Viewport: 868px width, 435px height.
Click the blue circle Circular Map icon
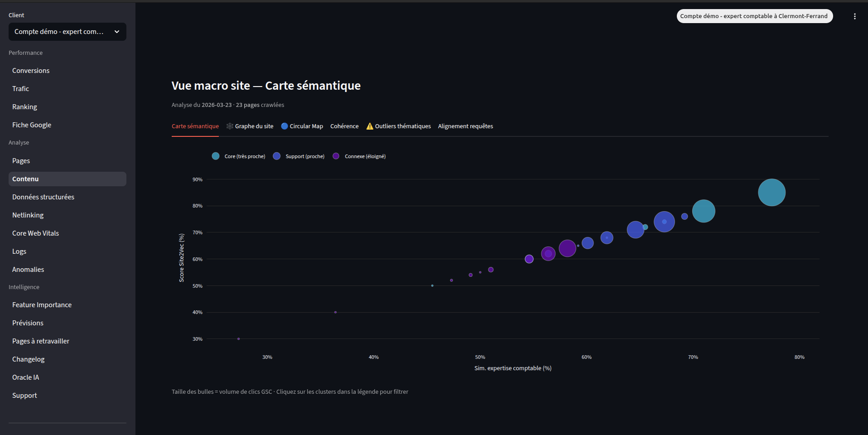tap(285, 126)
